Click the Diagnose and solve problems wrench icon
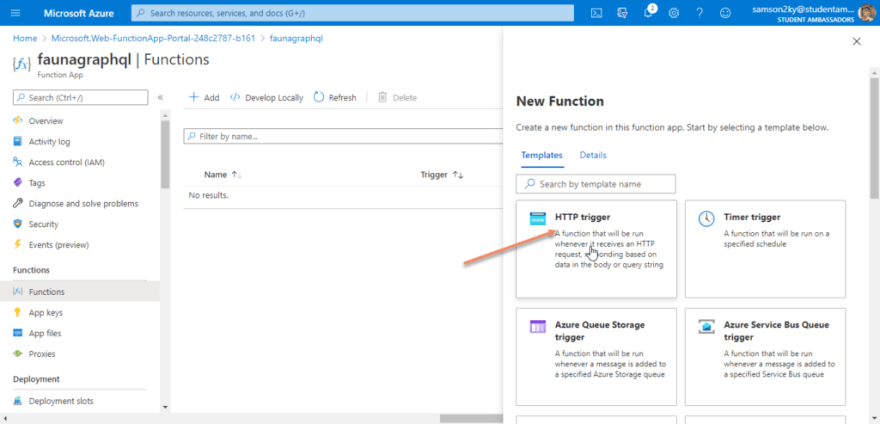Screen dimensions: 880x424 point(17,203)
